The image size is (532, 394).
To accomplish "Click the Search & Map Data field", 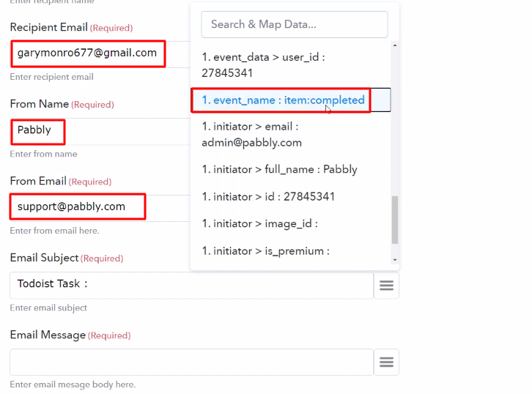I will point(294,24).
